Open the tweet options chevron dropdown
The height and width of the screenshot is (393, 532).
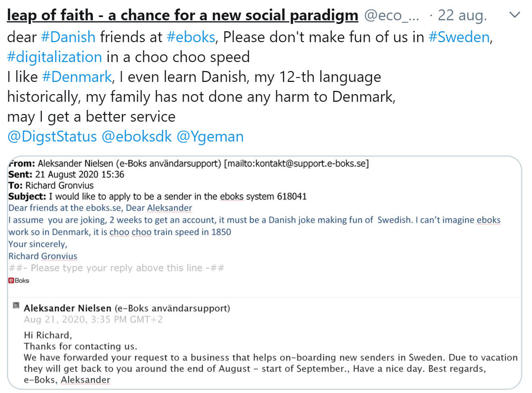[514, 15]
